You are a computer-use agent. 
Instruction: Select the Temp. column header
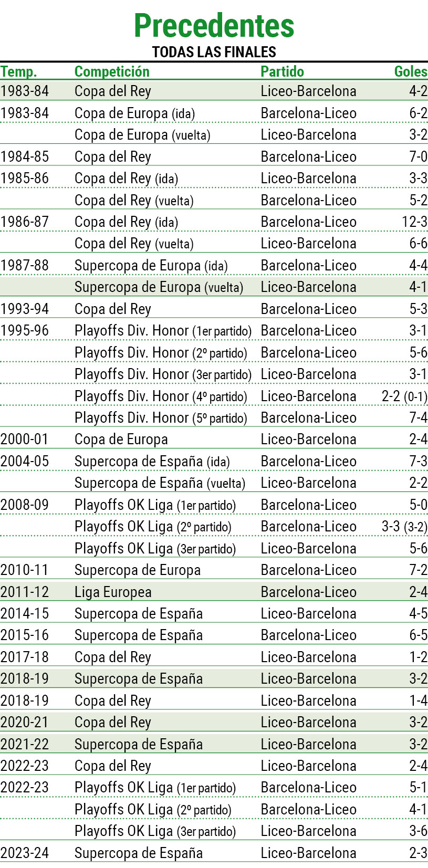(18, 71)
